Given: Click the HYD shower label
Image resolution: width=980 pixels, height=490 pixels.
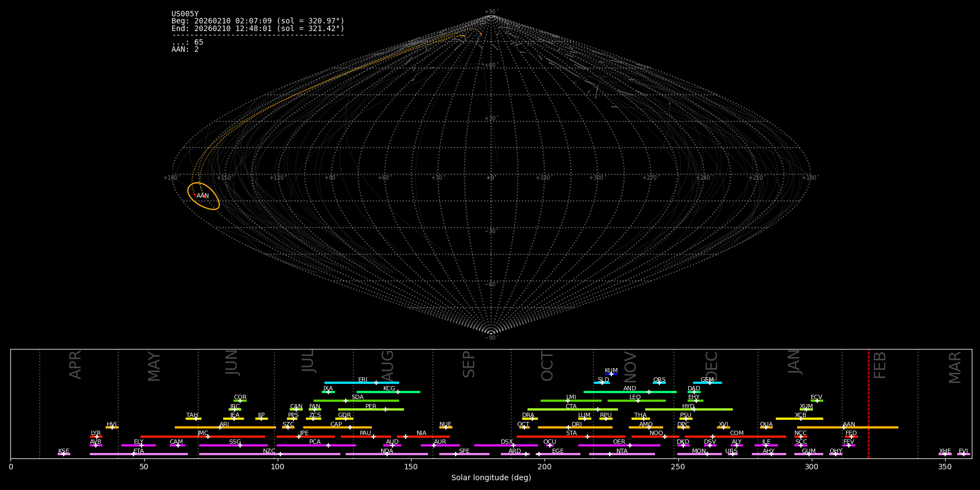Looking at the screenshot, I should (688, 407).
